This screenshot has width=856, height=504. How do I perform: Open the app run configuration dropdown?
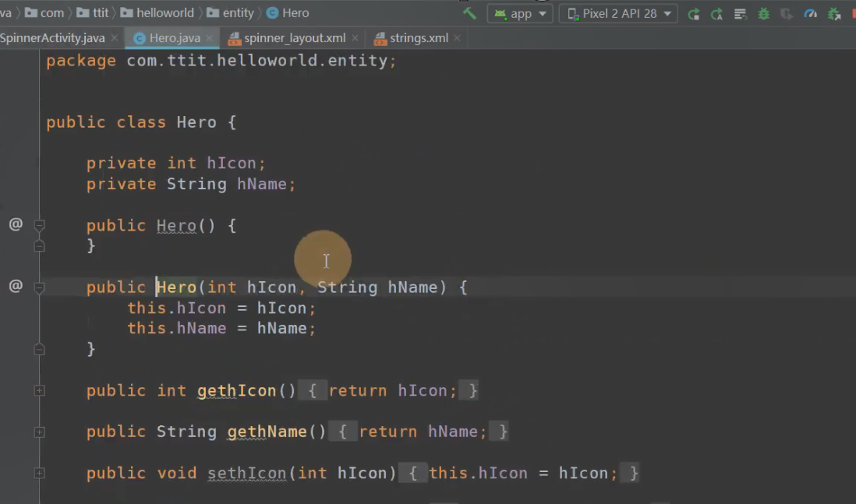[520, 14]
